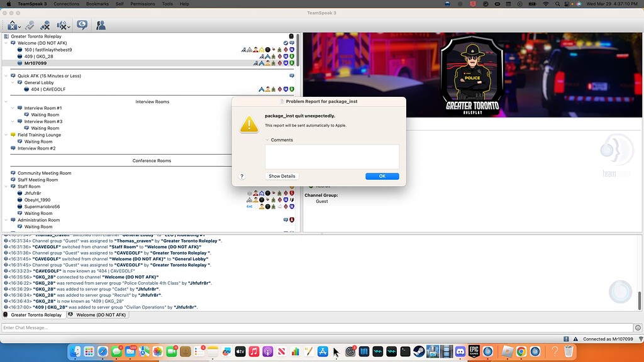Open Epic Games Launcher from the Dock
This screenshot has width=644, height=362.
(474, 351)
